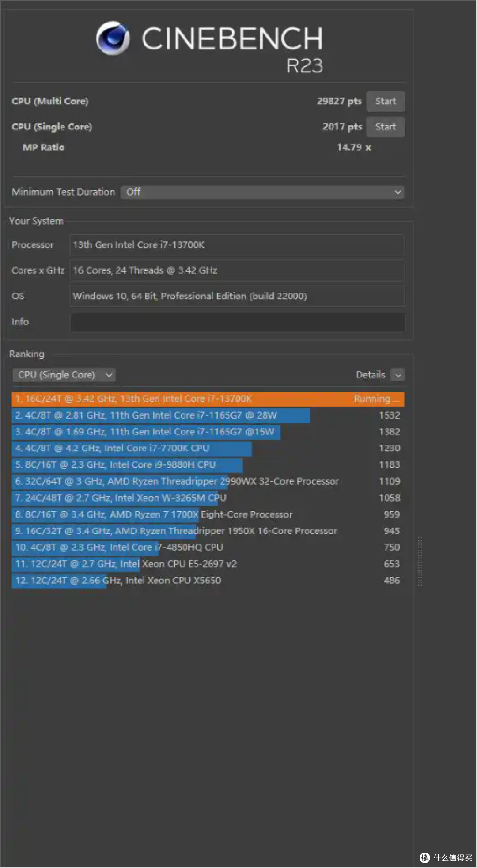Screen dimensions: 477x868
Task: Click the CPU (Multi Core) label
Action: coord(50,101)
